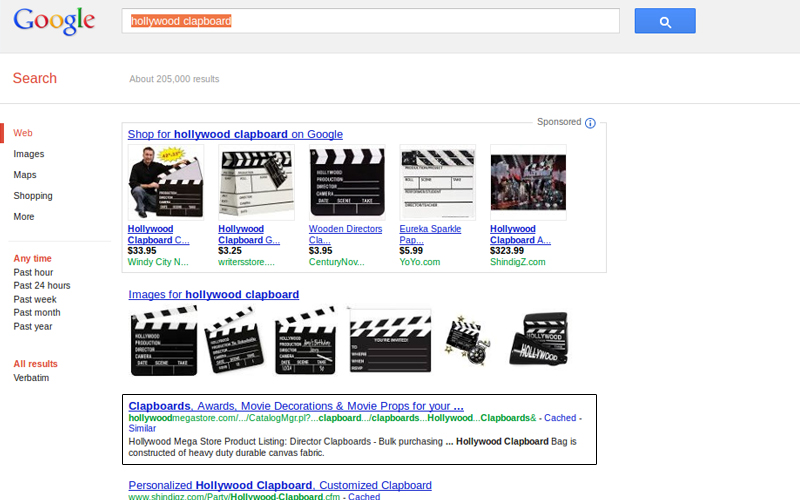Open the Sponsored info icon
This screenshot has width=800, height=500.
(x=590, y=123)
